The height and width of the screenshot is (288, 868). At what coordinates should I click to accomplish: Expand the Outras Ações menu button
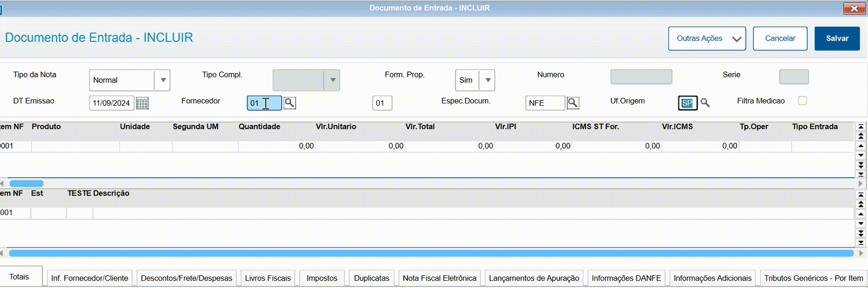tap(707, 38)
